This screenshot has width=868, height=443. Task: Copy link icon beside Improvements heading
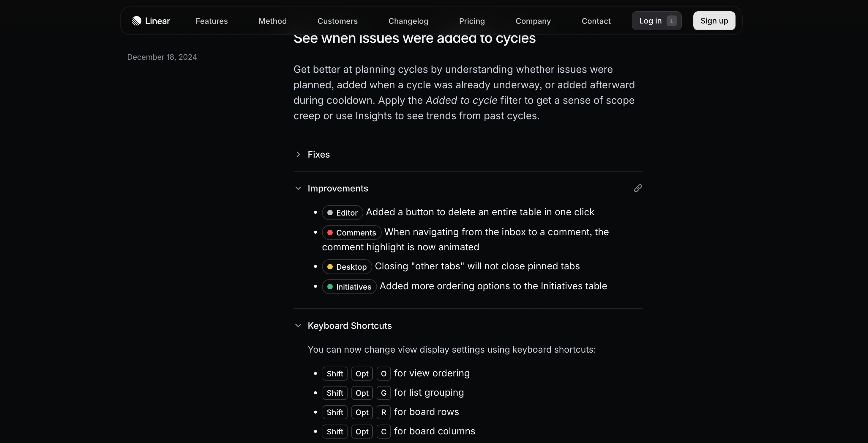[x=637, y=188]
